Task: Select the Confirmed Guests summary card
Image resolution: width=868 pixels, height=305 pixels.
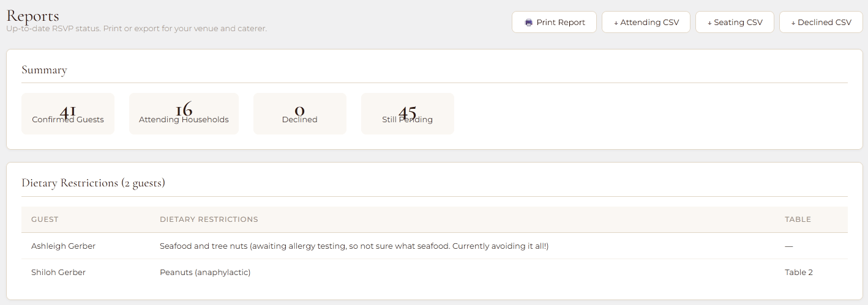Action: tap(68, 114)
